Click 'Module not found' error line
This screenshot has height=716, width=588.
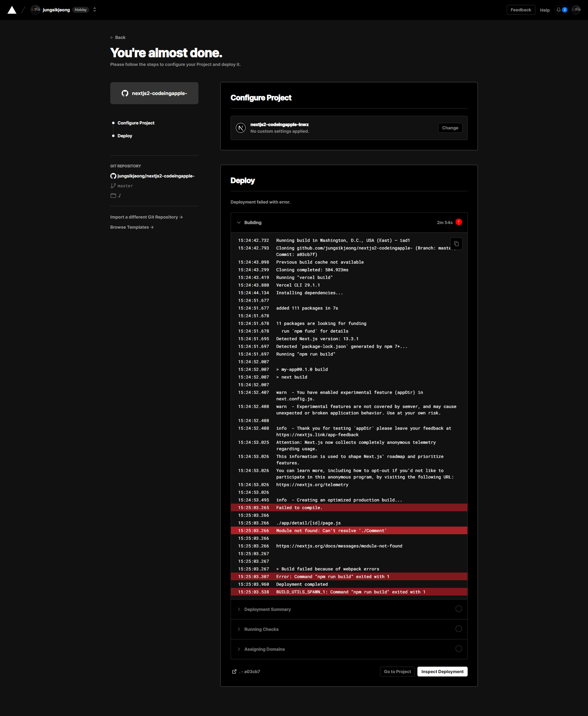click(349, 531)
